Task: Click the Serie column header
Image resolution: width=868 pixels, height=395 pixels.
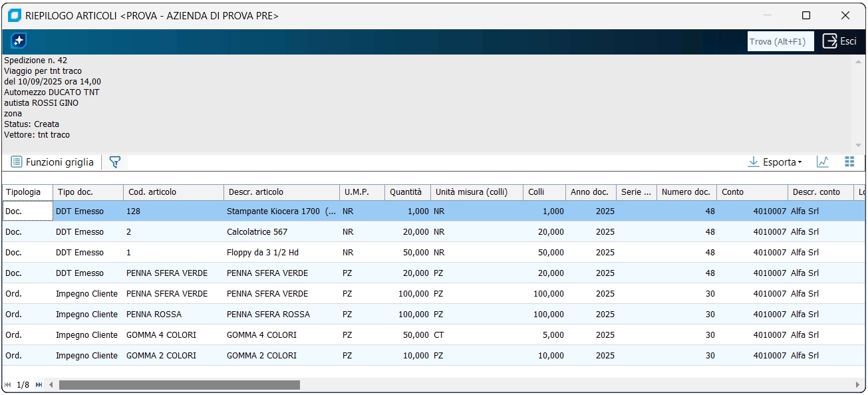Action: point(637,192)
